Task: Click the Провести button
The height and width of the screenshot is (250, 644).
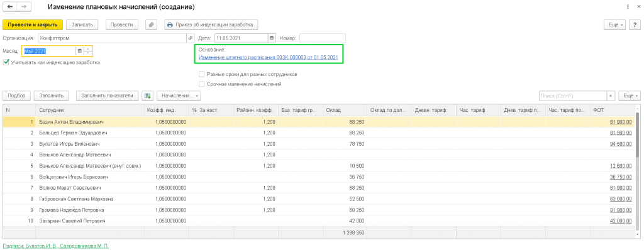Action: [121, 24]
